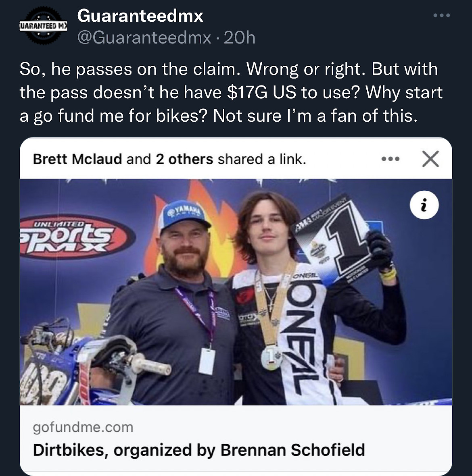Click the white ID badge on the lanyard
The height and width of the screenshot is (476, 472).
click(x=207, y=361)
